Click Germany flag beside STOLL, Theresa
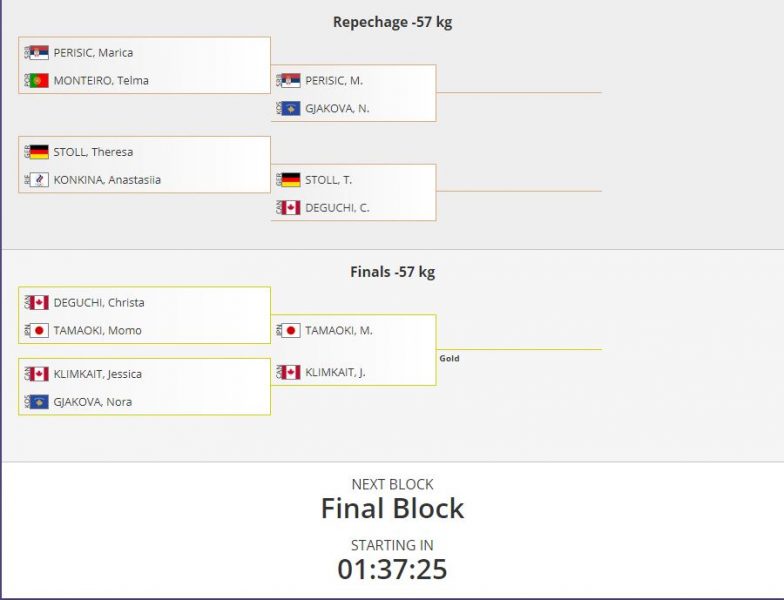The width and height of the screenshot is (784, 600). pos(39,152)
